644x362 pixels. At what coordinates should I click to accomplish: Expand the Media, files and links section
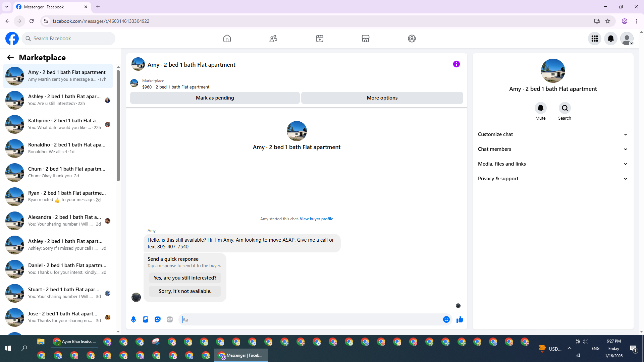point(552,164)
